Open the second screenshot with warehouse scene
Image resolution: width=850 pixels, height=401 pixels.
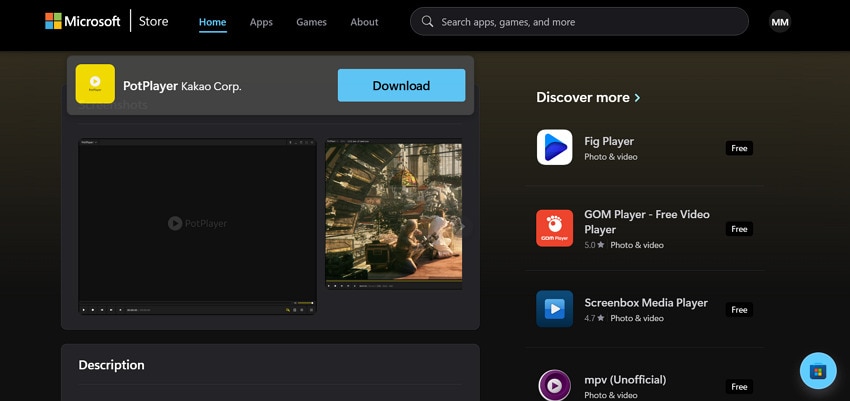pos(394,214)
